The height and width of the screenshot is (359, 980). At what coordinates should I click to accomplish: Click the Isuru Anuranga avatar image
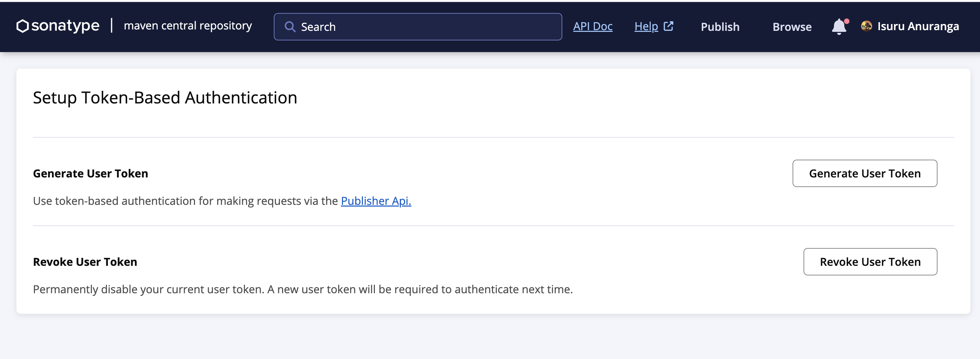(866, 26)
